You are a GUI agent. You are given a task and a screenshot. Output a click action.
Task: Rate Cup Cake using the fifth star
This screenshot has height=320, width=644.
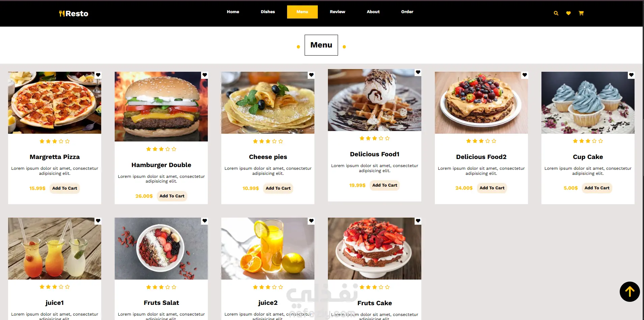click(600, 141)
